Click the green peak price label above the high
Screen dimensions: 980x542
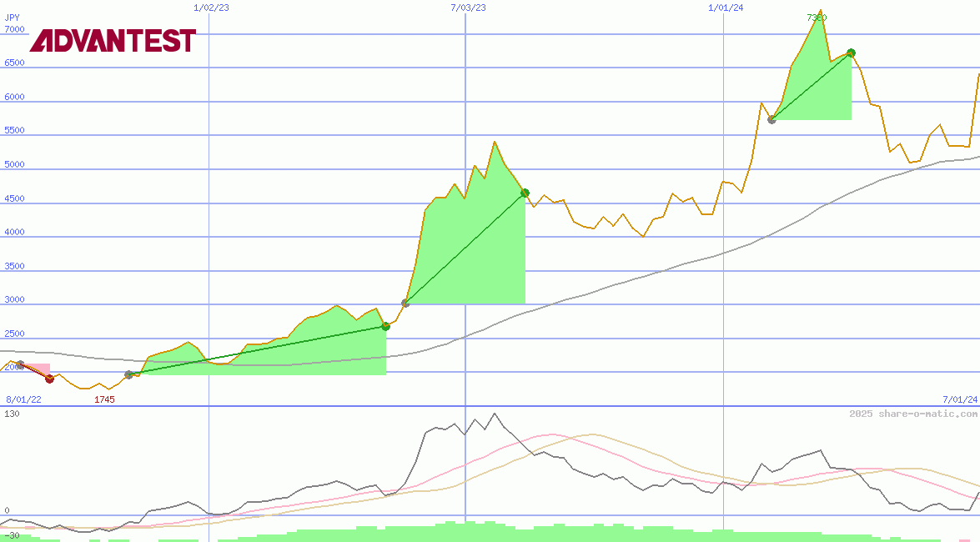point(817,18)
